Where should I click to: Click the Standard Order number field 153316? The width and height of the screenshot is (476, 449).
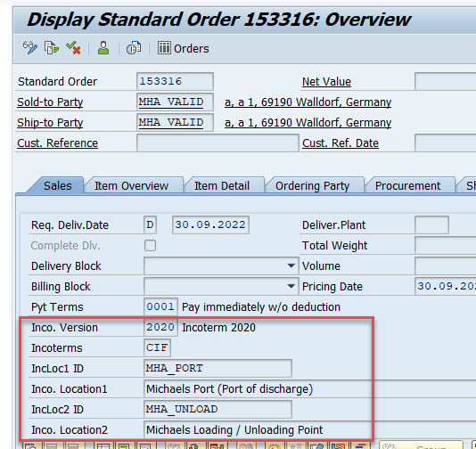tap(175, 81)
